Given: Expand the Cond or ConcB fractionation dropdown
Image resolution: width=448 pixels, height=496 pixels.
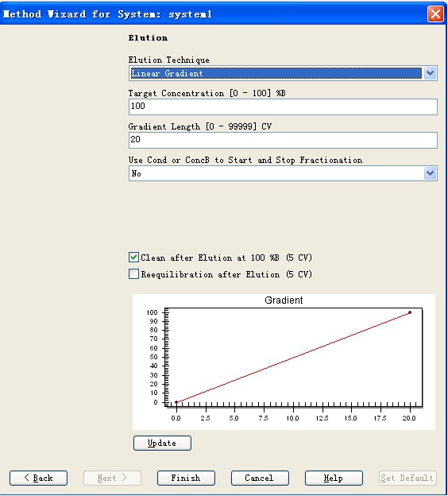Looking at the screenshot, I should click(x=430, y=173).
